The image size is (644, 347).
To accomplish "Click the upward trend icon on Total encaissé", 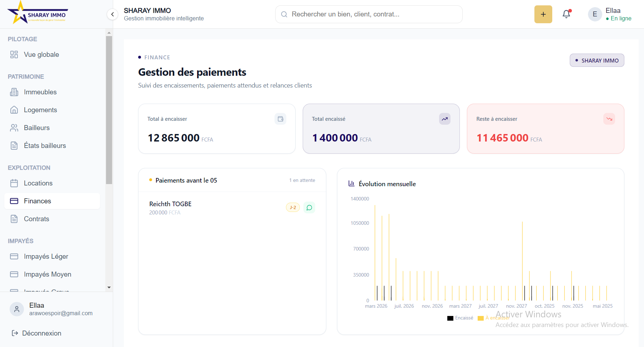I will point(444,119).
